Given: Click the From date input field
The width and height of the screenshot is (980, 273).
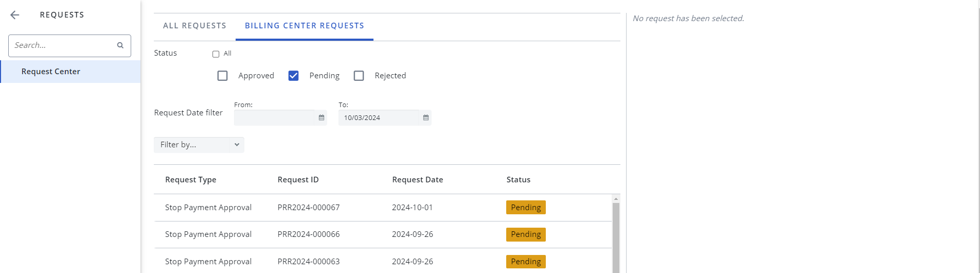Looking at the screenshot, I should [274, 118].
